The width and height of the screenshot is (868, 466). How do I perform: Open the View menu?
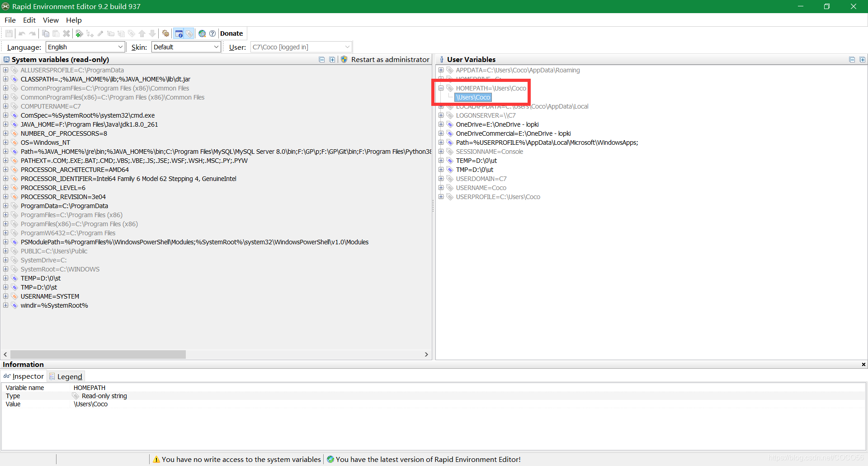tap(51, 20)
